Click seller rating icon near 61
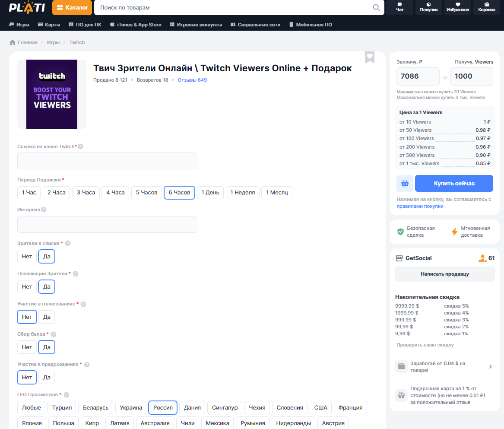504x429 pixels. [482, 258]
